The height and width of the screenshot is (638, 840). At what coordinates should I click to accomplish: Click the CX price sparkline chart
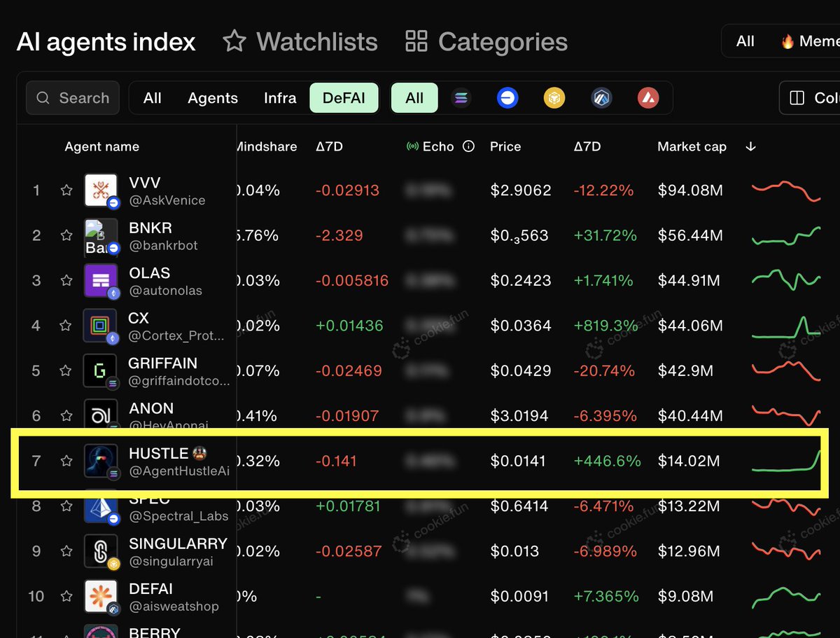pos(786,327)
